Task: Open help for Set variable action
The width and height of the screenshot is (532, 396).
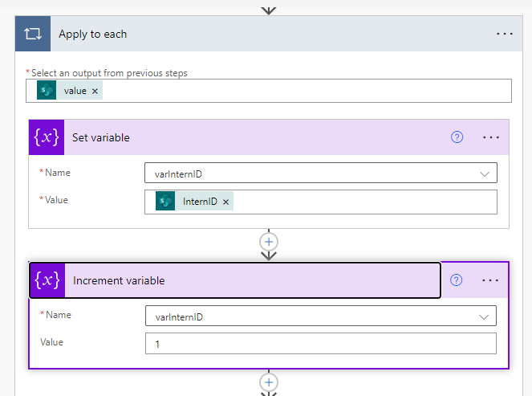Action: tap(457, 137)
